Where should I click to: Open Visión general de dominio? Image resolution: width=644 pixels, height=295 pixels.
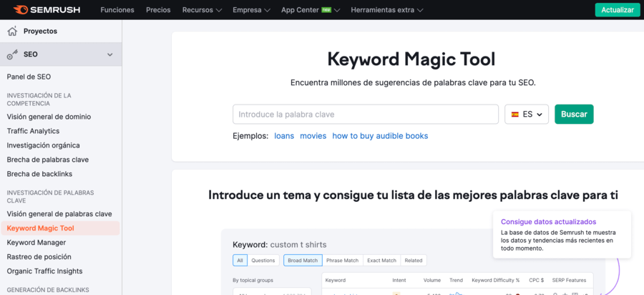point(49,117)
